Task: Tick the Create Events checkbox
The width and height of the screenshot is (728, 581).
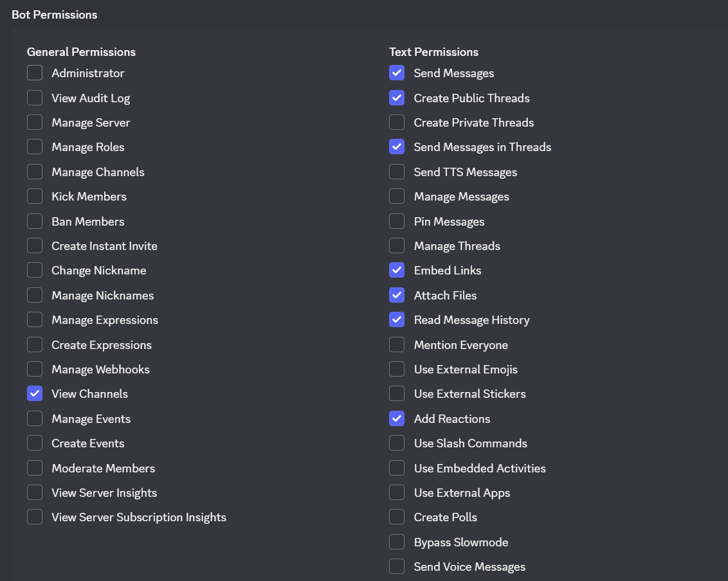Action: point(35,443)
